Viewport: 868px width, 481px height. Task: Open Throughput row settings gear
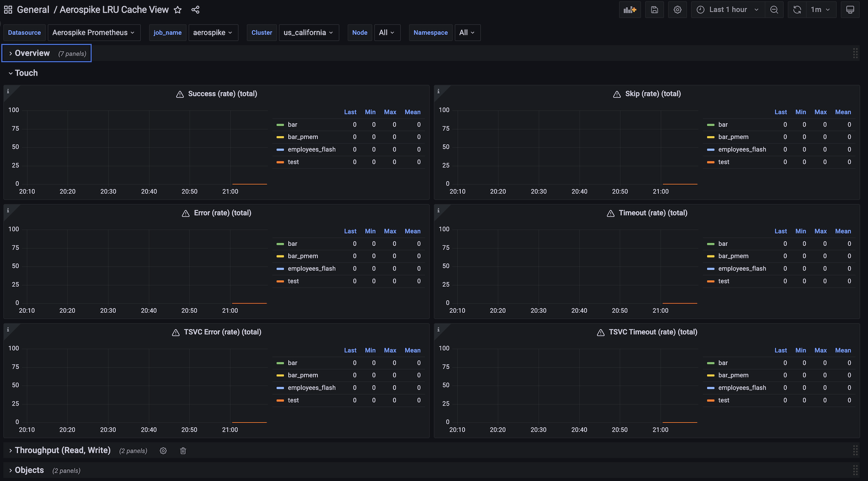click(x=163, y=451)
